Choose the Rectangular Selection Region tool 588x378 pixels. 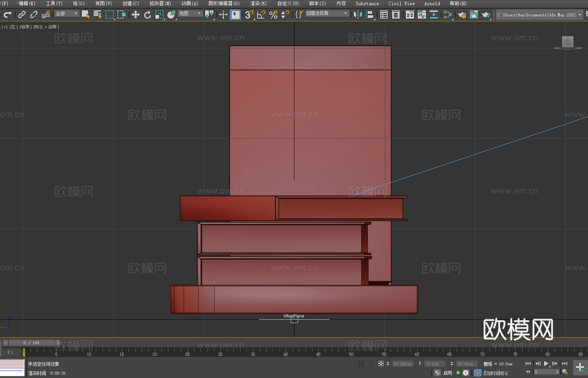pos(110,14)
